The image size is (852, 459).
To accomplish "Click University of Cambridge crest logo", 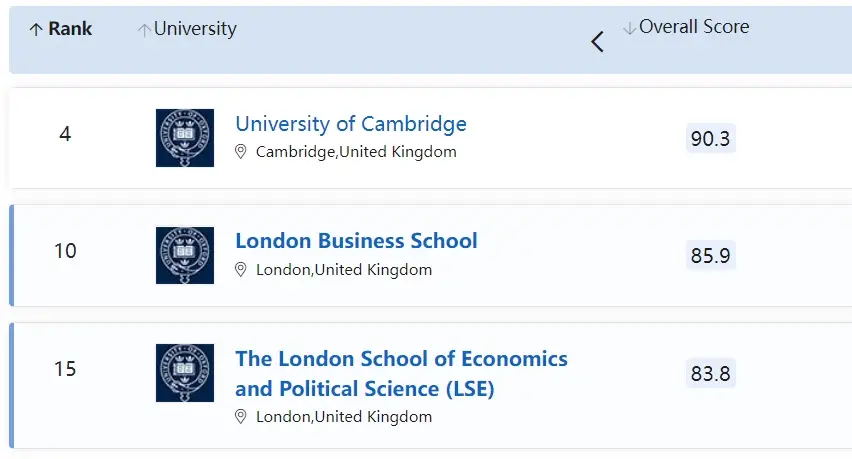I will coord(185,138).
